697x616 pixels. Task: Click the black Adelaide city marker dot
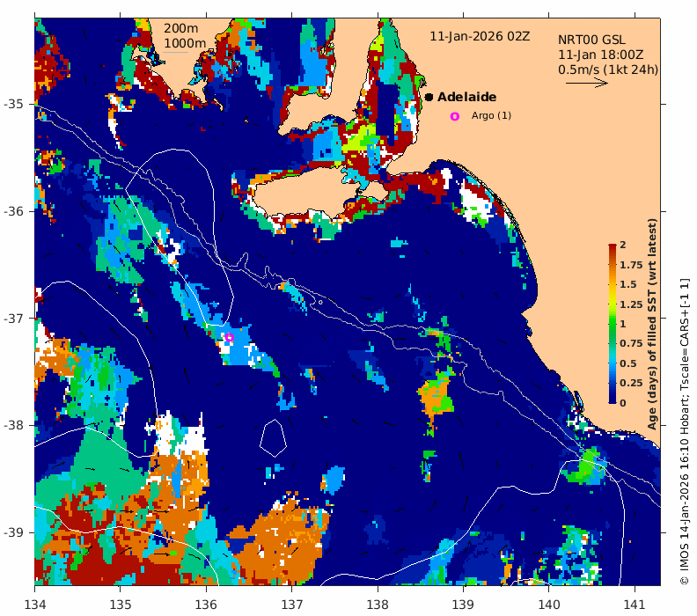pyautogui.click(x=429, y=97)
